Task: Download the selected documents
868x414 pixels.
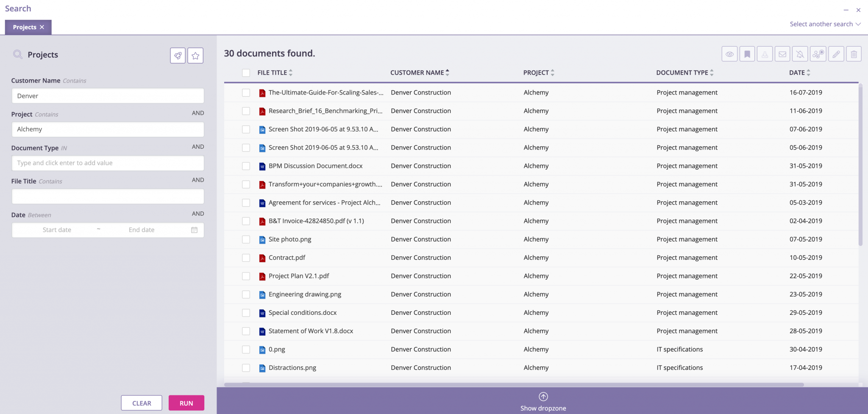Action: tap(765, 54)
